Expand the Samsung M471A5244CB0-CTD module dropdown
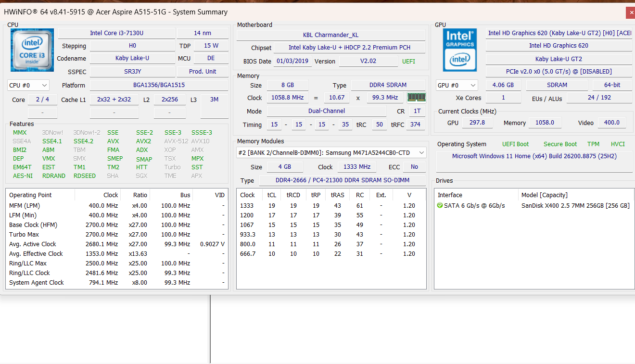Viewport: 635px width, 364px height. (331, 152)
